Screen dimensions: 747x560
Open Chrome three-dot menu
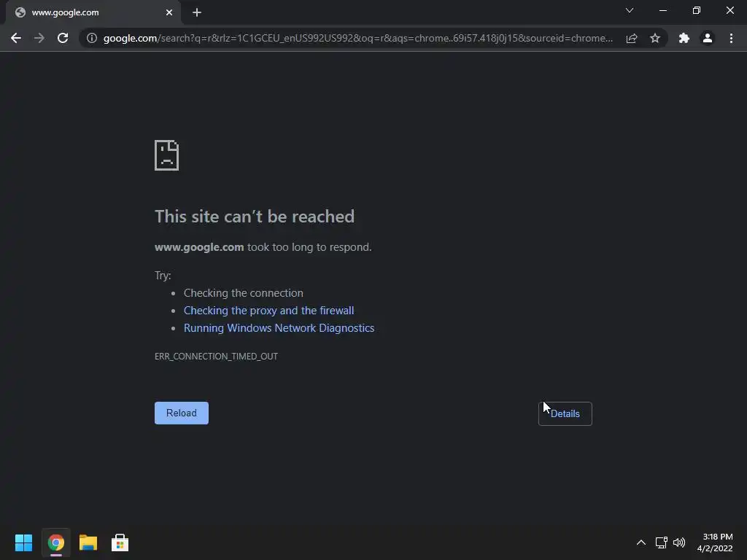[x=731, y=38]
